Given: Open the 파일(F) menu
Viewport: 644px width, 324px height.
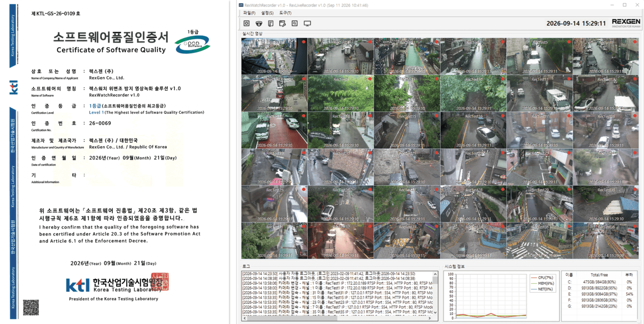Looking at the screenshot, I should (x=249, y=13).
